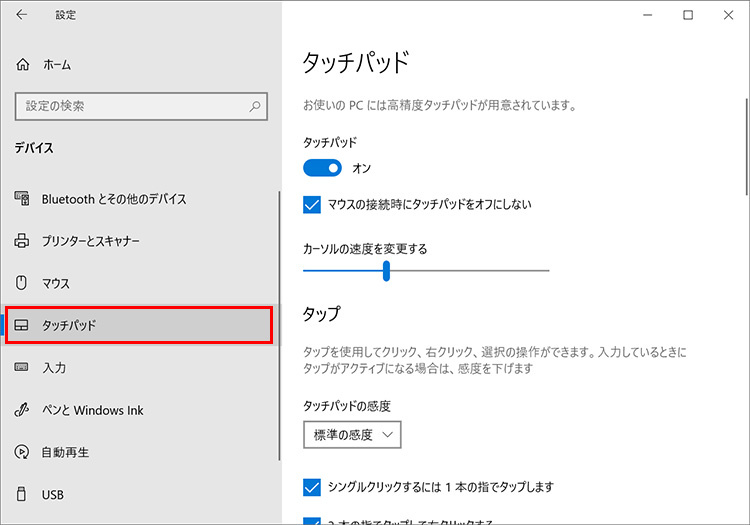750x525 pixels.
Task: Click the keyboard icon beside 入力
Action: [22, 368]
